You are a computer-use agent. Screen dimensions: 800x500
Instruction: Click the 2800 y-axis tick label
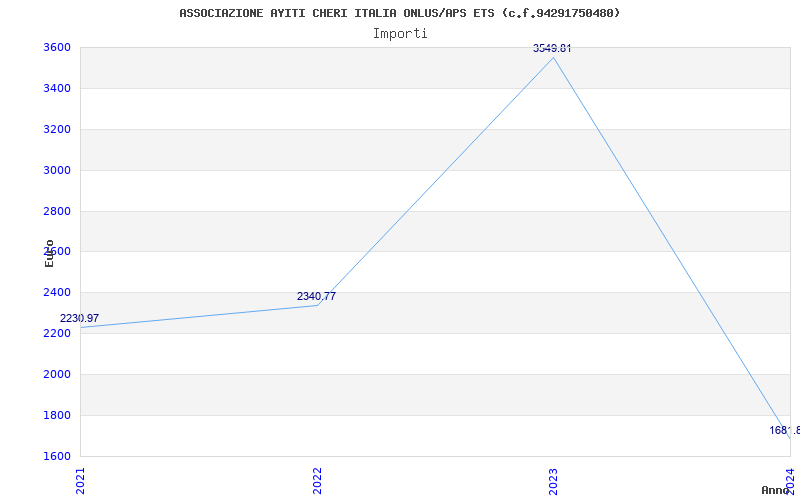57,211
